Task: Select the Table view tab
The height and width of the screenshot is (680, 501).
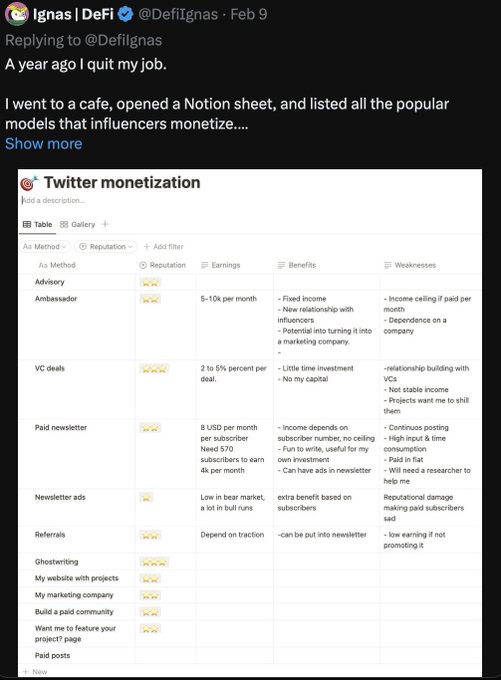Action: point(37,224)
